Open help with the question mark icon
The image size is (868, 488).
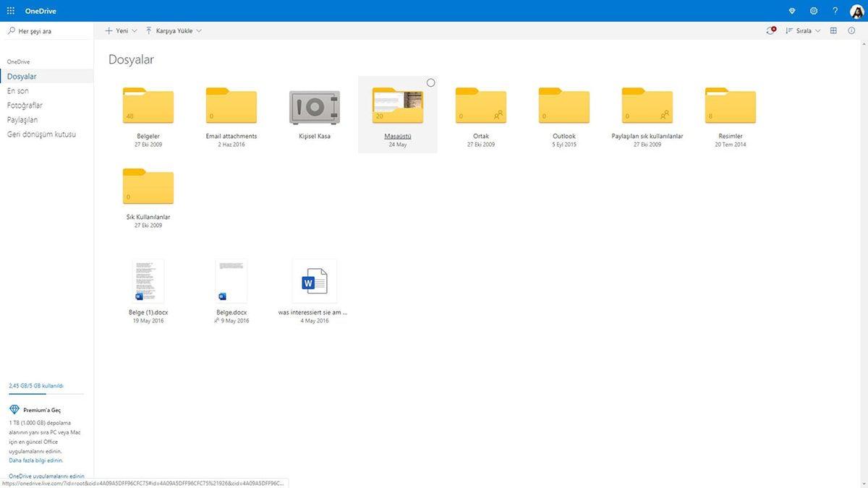[x=835, y=11]
